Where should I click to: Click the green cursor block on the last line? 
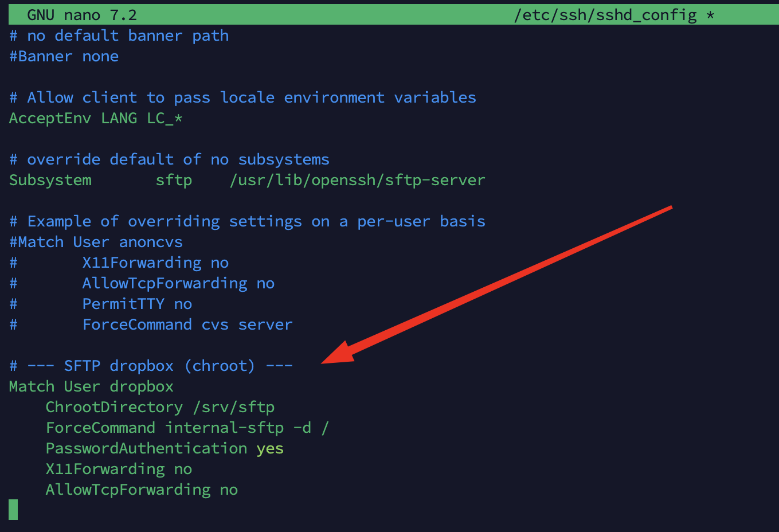point(13,510)
